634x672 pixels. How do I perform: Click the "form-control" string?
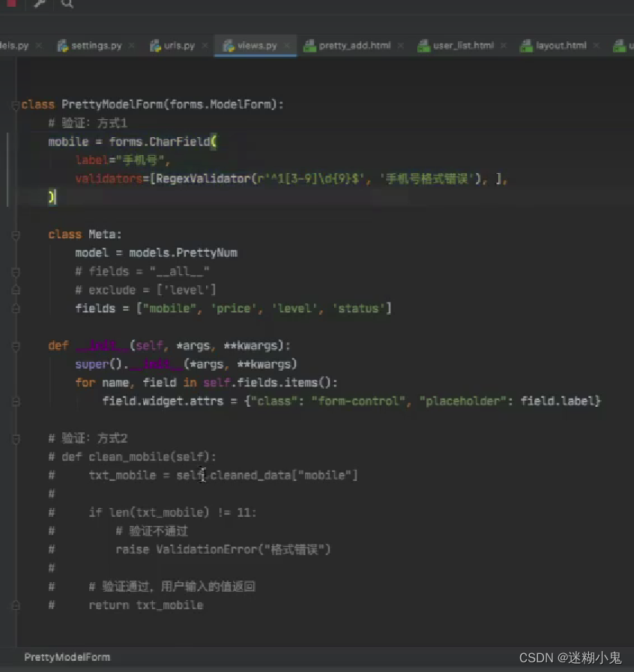(x=358, y=401)
